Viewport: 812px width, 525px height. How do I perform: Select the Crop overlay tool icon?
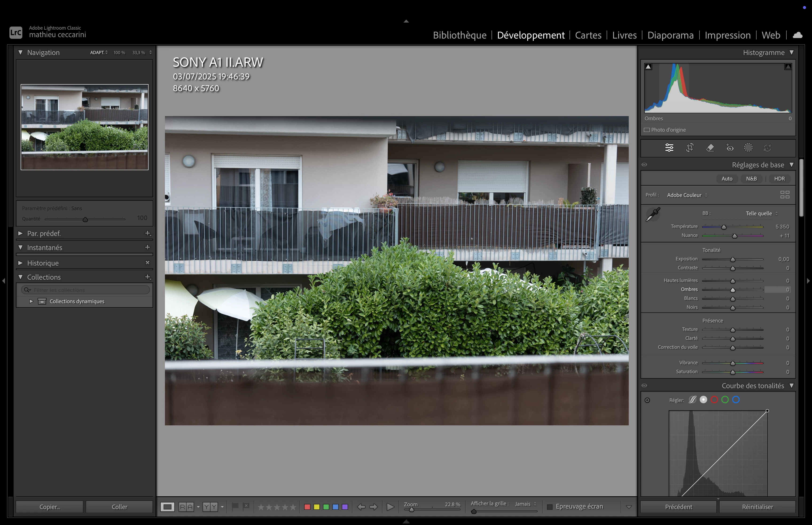click(690, 148)
